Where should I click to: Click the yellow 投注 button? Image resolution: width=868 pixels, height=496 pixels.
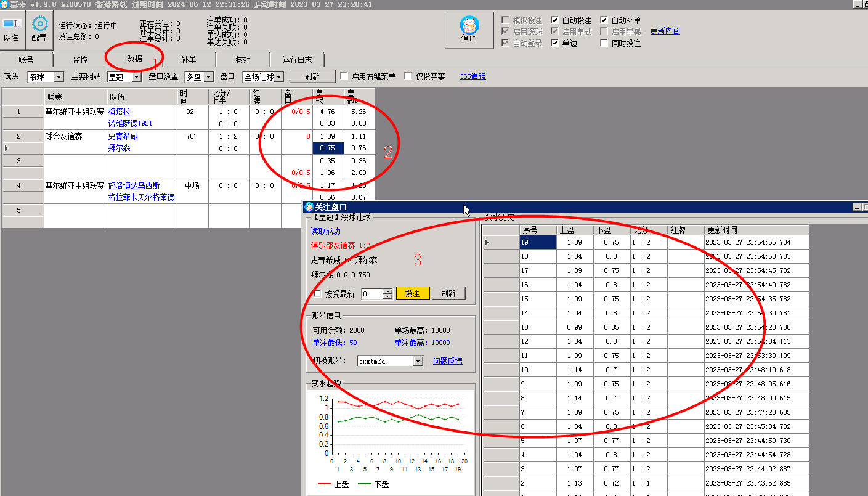(x=413, y=293)
